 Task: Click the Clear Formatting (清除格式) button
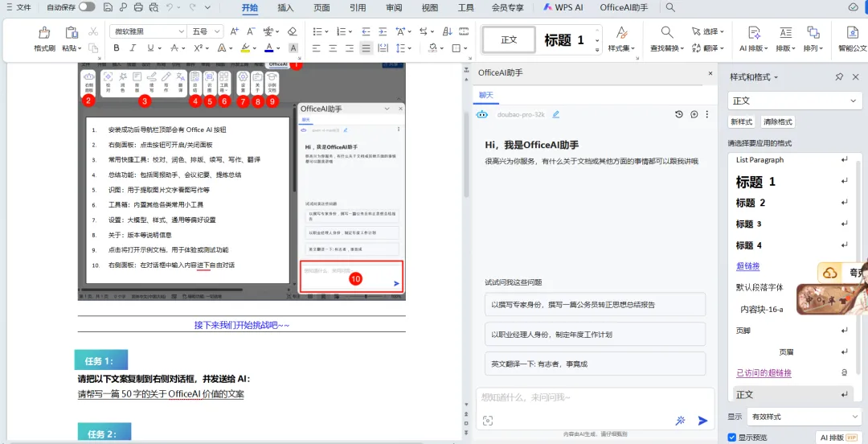click(x=778, y=122)
